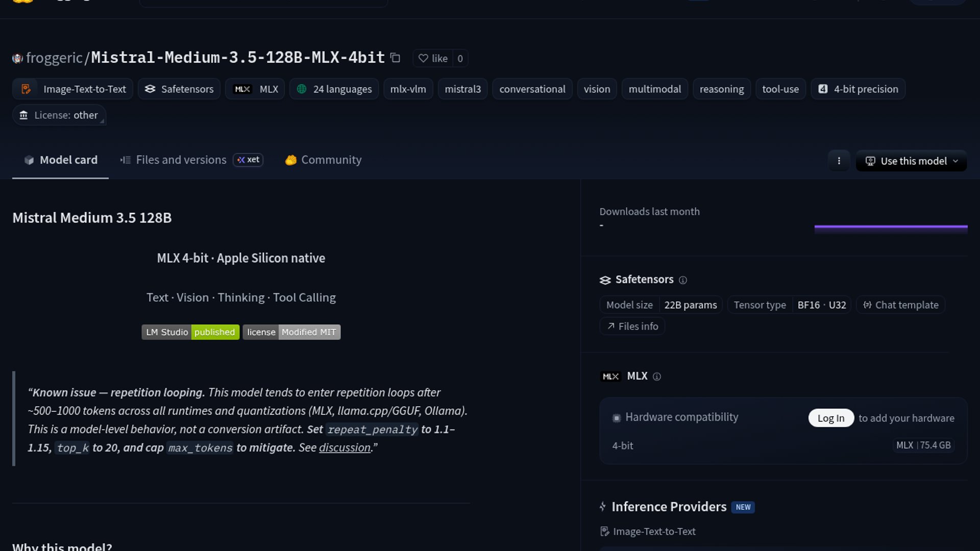Image resolution: width=980 pixels, height=551 pixels.
Task: Click the tool-use tag
Action: point(780,89)
